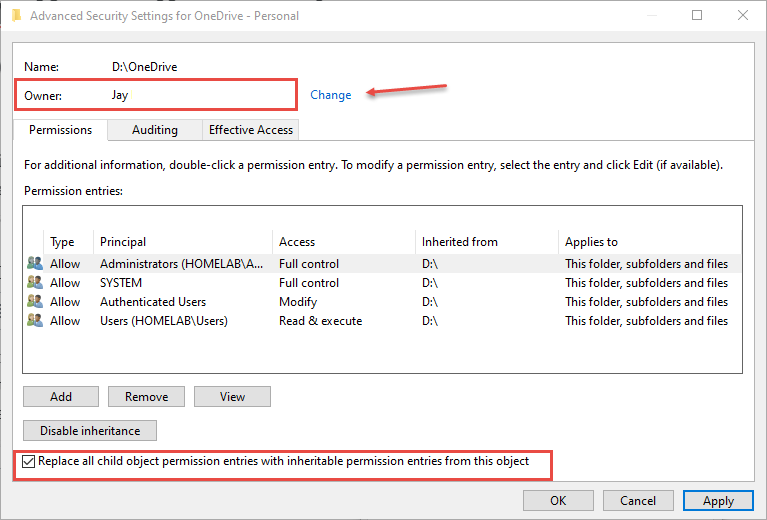The width and height of the screenshot is (767, 520).
Task: Click the Authenticated Users entry group icon
Action: pos(35,302)
